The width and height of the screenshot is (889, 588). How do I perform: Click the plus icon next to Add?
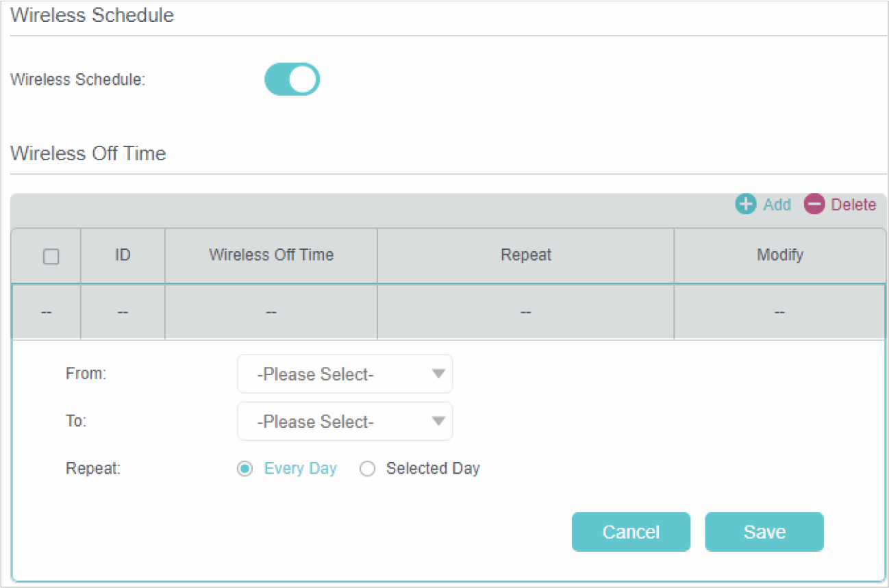coord(745,205)
